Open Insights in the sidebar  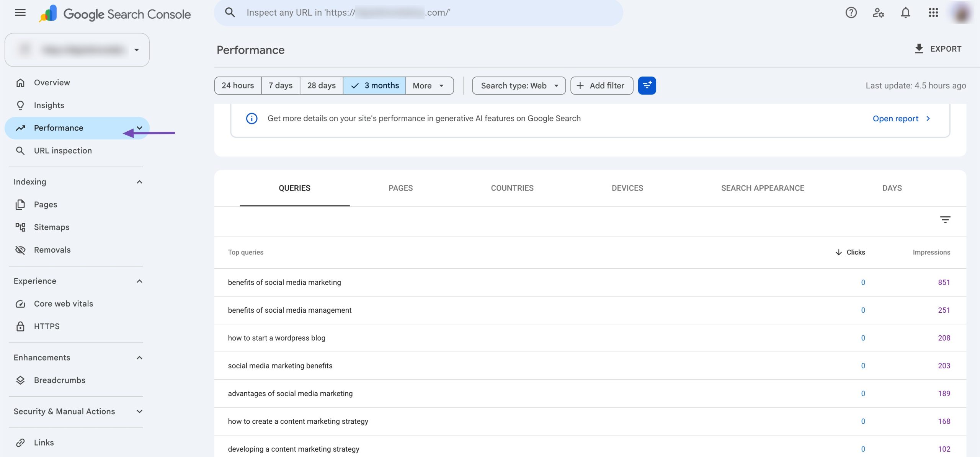point(77,105)
